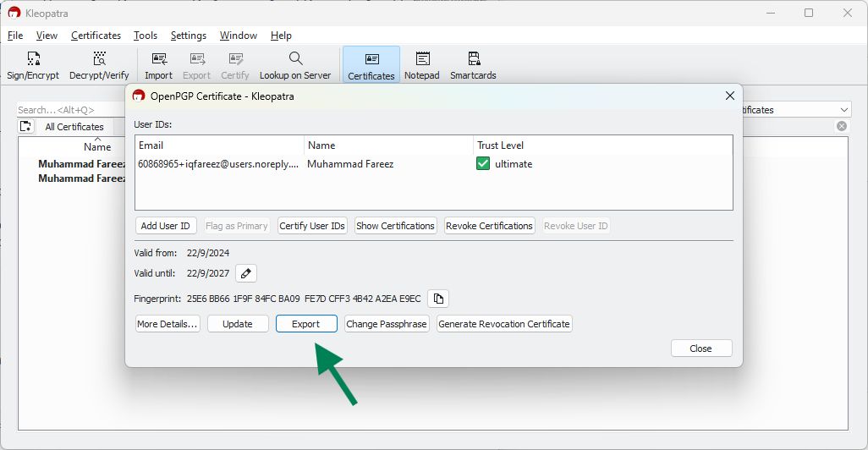
Task: Select the 60868965+iqfareez email user ID
Action: (218, 164)
